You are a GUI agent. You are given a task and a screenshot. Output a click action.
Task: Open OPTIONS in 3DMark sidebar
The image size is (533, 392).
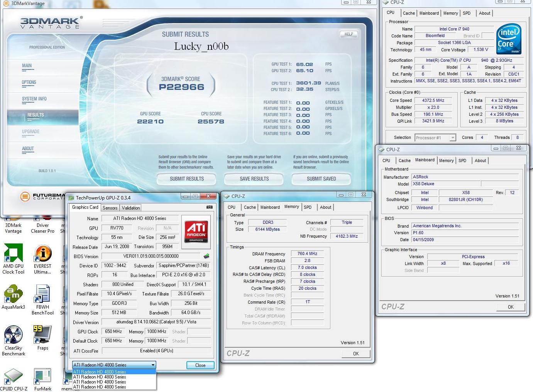click(29, 82)
